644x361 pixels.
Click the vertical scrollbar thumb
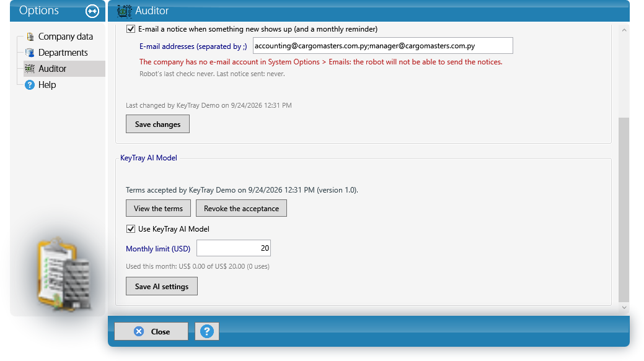pos(624,210)
